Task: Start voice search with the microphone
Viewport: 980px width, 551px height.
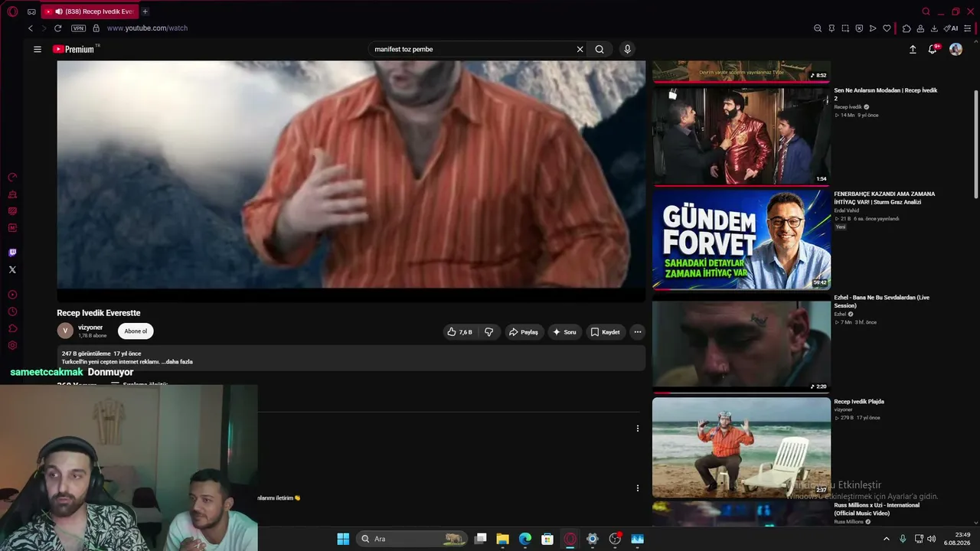Action: (627, 49)
